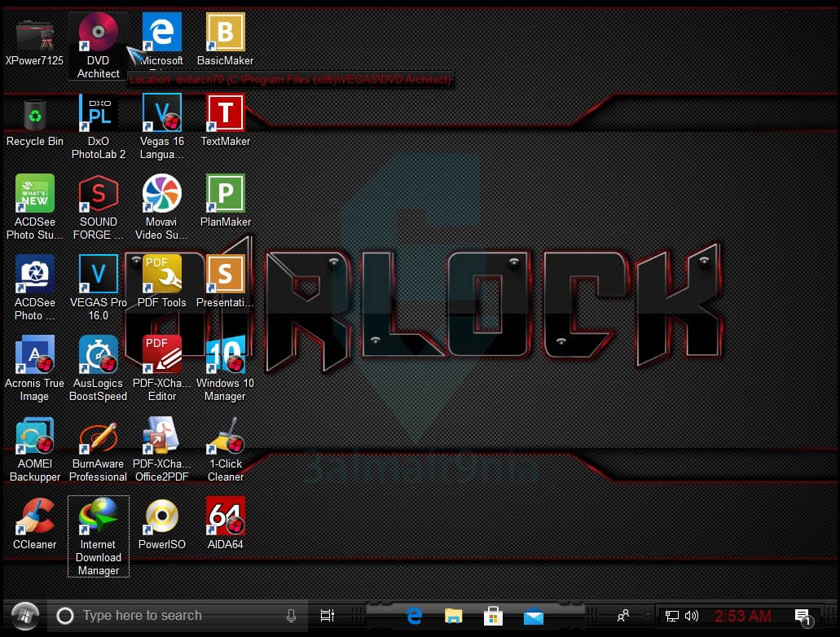Open the Mail app on taskbar

(x=534, y=617)
